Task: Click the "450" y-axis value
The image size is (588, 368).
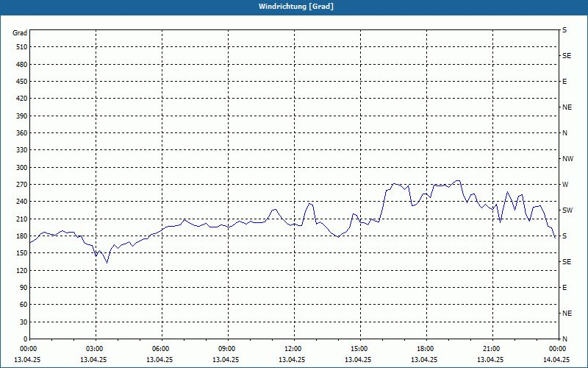Action: (x=22, y=82)
